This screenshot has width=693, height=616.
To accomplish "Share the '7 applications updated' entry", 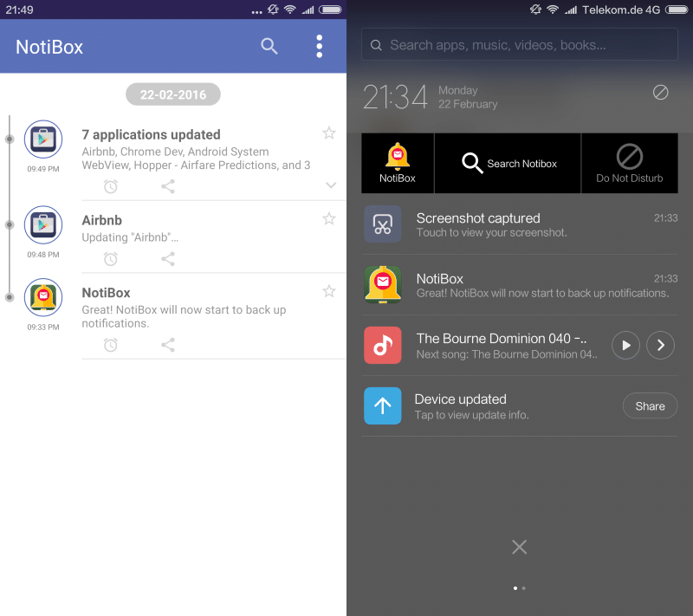I will (168, 186).
